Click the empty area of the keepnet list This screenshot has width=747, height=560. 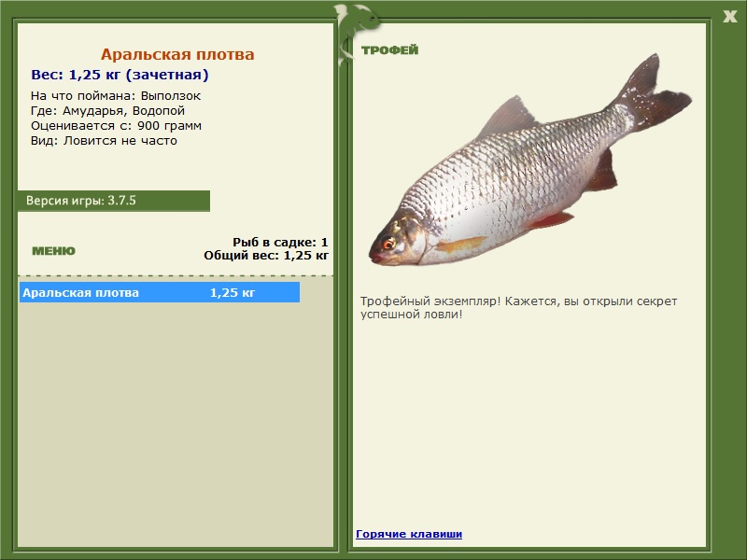pyautogui.click(x=176, y=424)
